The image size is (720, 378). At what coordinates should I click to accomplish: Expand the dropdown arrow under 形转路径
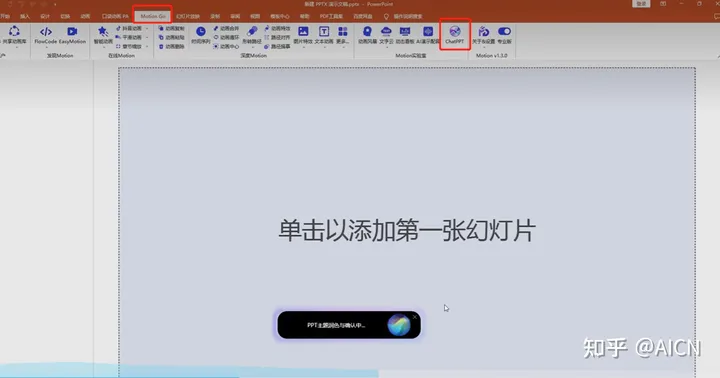(x=252, y=47)
